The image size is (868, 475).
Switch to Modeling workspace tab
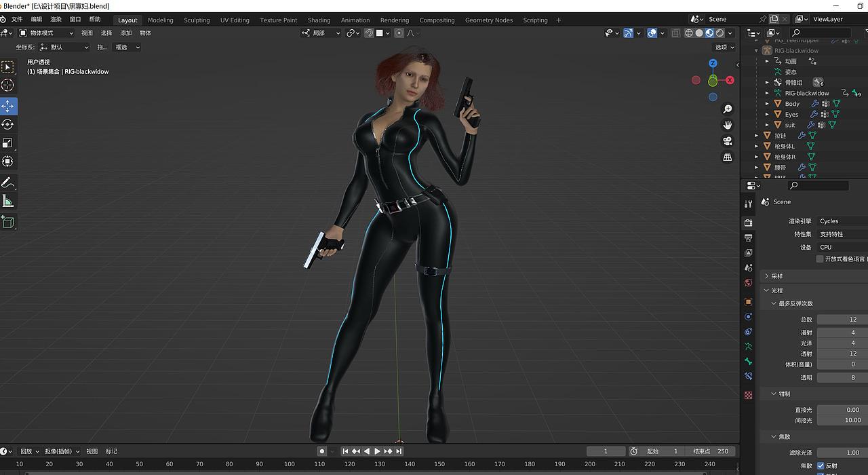coord(160,20)
